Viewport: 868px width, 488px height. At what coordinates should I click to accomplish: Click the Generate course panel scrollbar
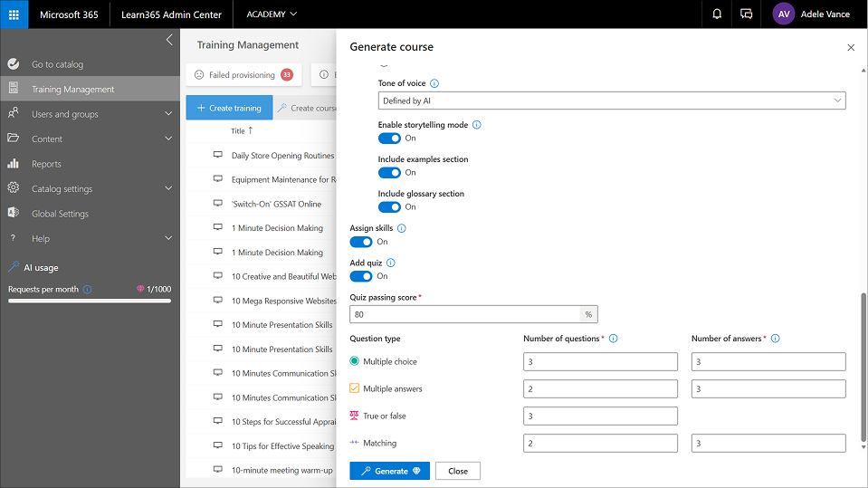[863, 368]
